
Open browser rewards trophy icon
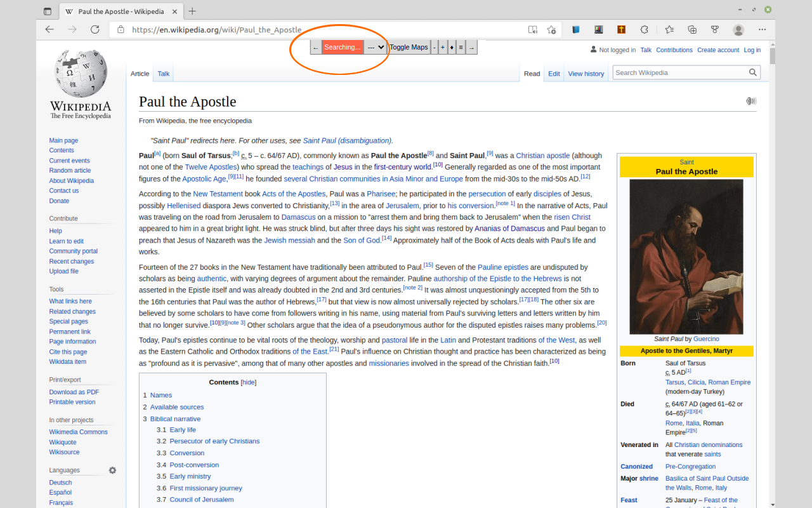[x=715, y=29]
